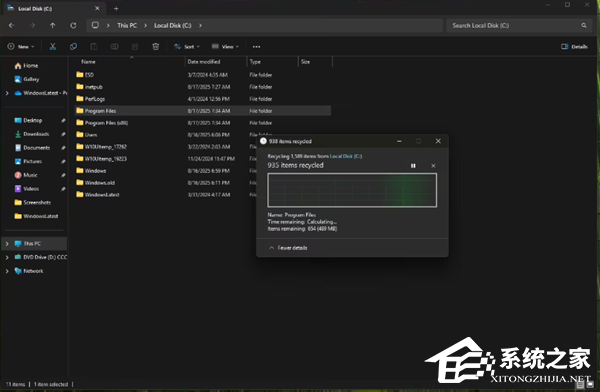The height and width of the screenshot is (392, 600).
Task: Switch to large icons view in status bar
Action: tap(590, 384)
